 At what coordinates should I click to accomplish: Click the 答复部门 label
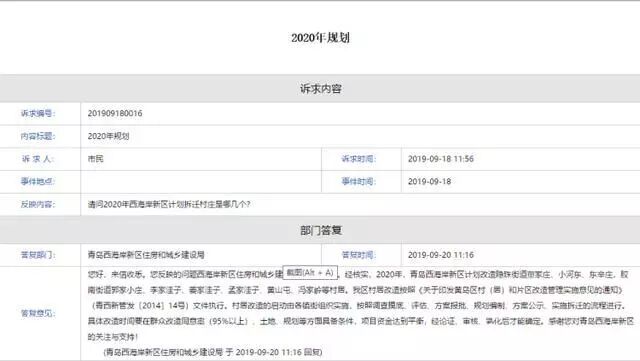[x=38, y=255]
